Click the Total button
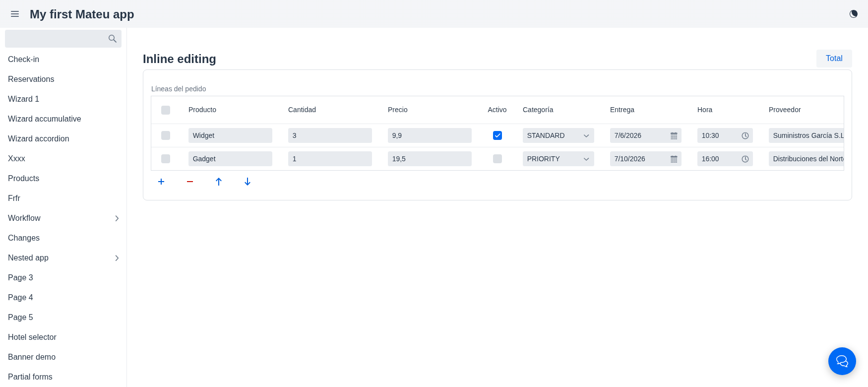The height and width of the screenshot is (387, 868). pyautogui.click(x=834, y=59)
